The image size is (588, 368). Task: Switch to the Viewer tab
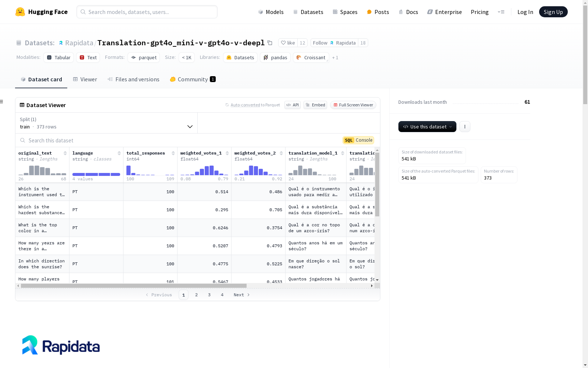pyautogui.click(x=85, y=79)
